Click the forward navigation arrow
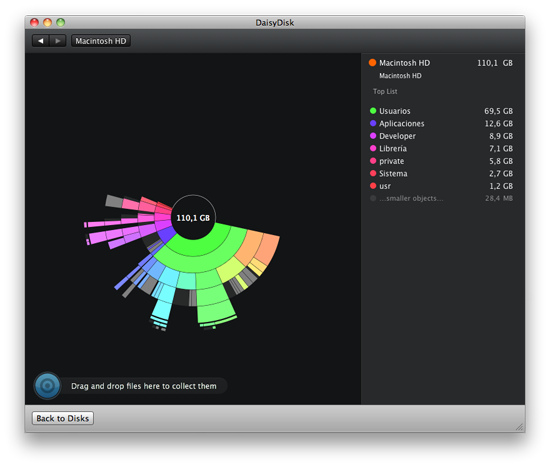This screenshot has width=550, height=467. pyautogui.click(x=58, y=41)
